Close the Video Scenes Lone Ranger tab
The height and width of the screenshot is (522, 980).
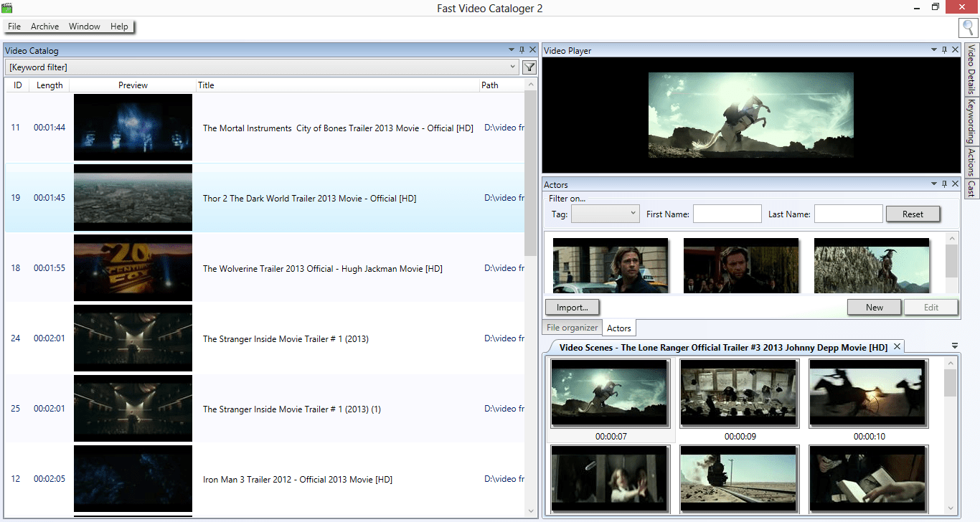click(896, 347)
